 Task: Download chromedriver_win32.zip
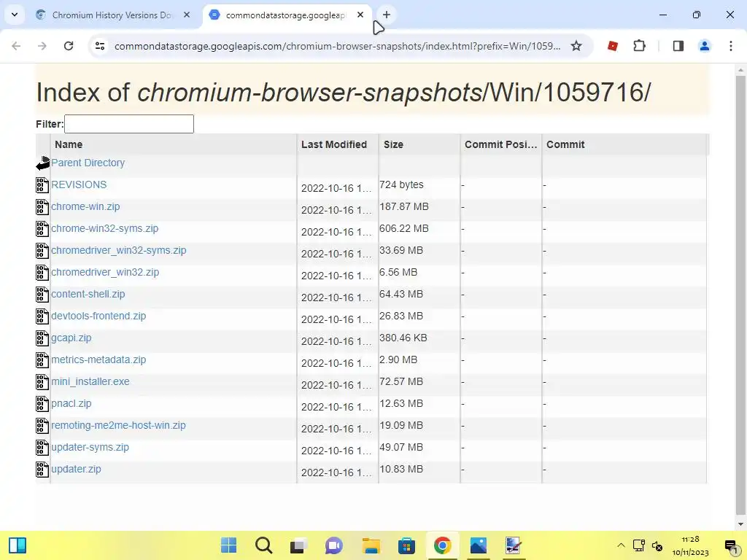105,273
